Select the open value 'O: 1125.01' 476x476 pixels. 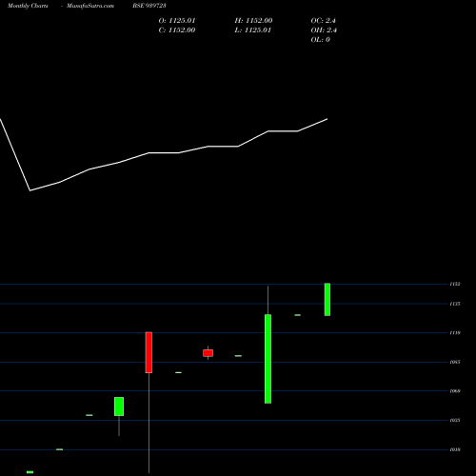[177, 21]
